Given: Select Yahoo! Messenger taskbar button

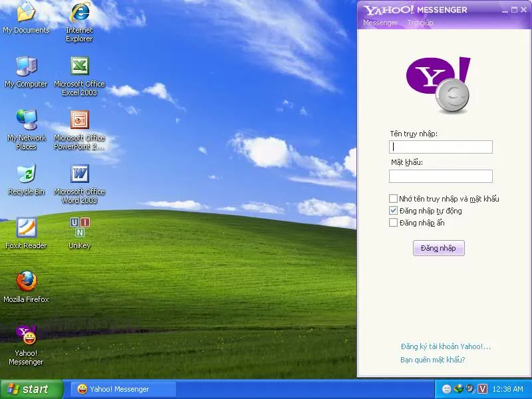Looking at the screenshot, I should pyautogui.click(x=123, y=389).
